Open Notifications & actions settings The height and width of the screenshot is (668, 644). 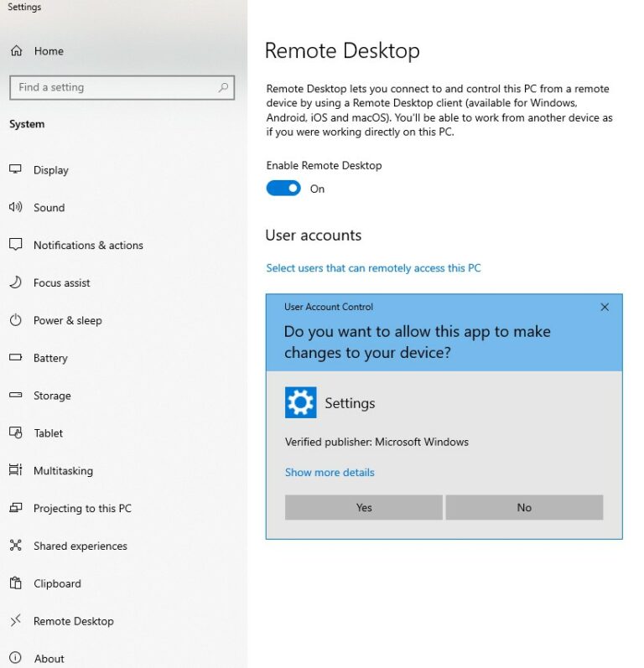(88, 246)
